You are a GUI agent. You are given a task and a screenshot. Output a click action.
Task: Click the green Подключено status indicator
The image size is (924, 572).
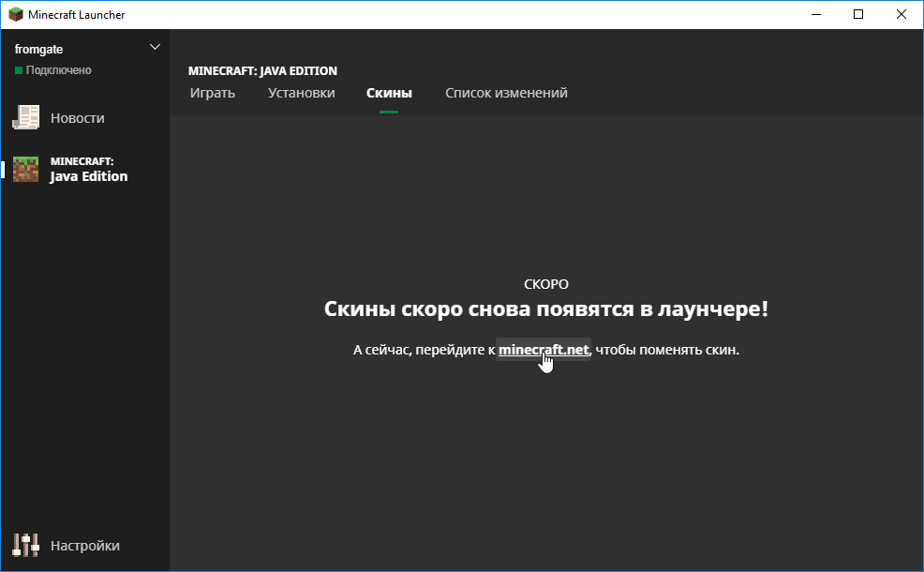[x=19, y=71]
